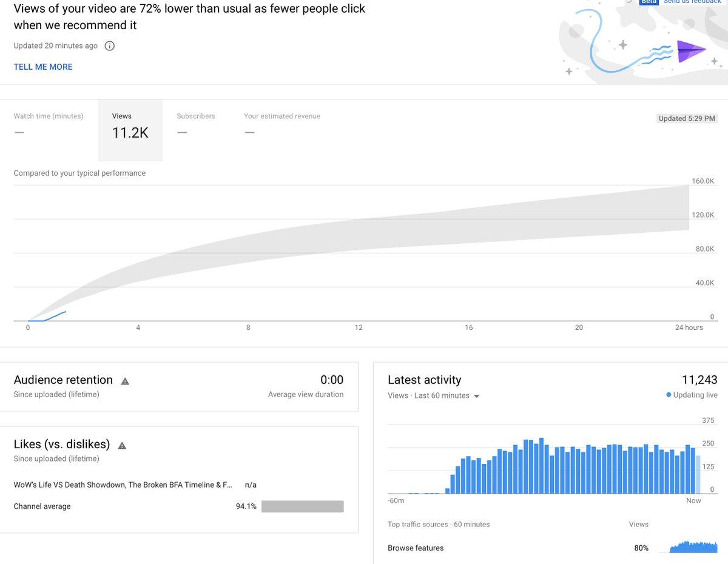Click the warning icon next to Audience retention
Viewport: 728px width, 564px height.
tap(125, 381)
